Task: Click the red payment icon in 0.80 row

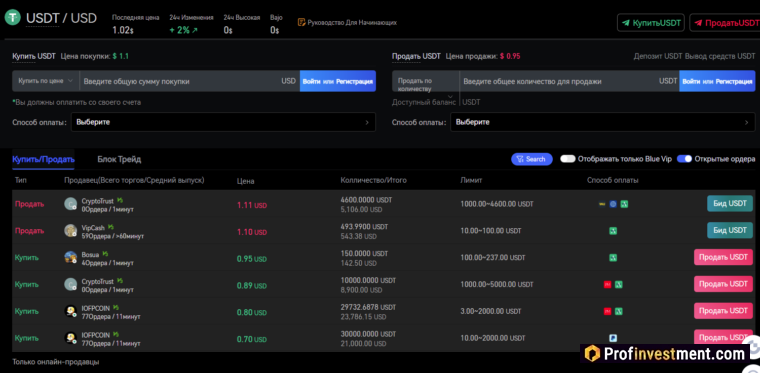Action: pyautogui.click(x=607, y=311)
